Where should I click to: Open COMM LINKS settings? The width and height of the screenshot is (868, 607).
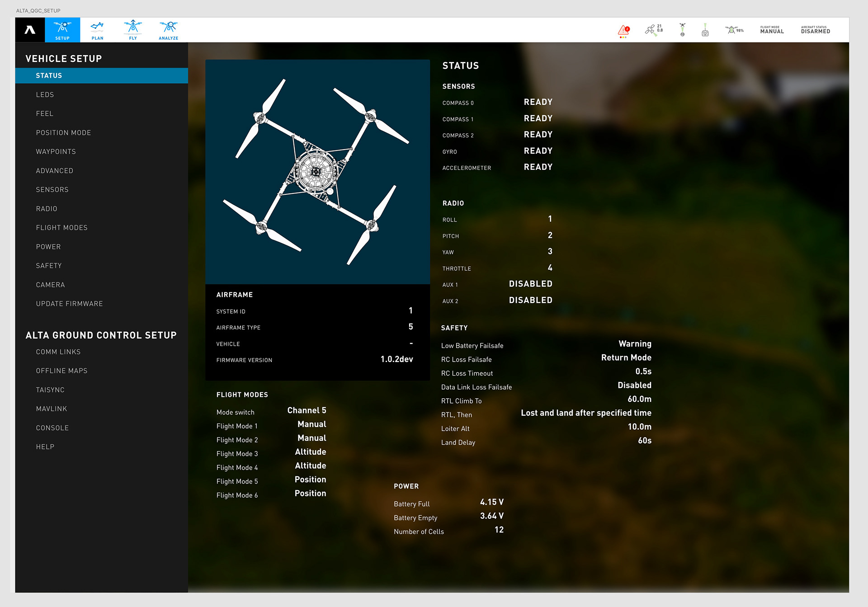(58, 352)
